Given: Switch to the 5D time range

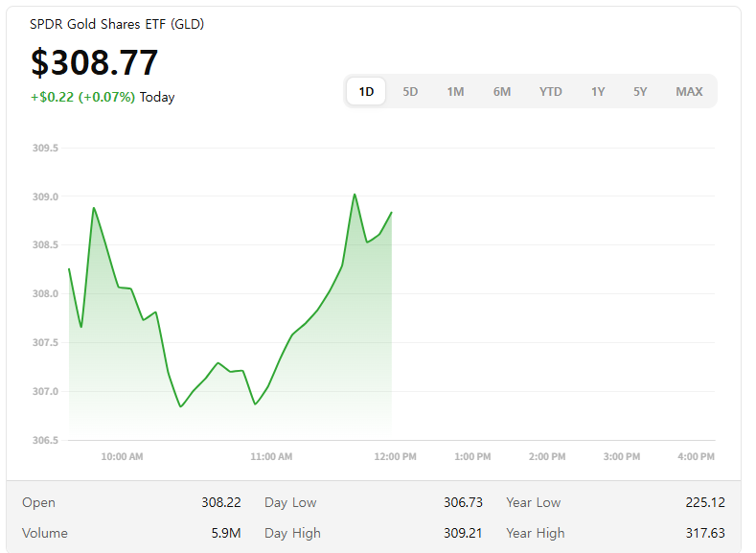Looking at the screenshot, I should point(410,92).
